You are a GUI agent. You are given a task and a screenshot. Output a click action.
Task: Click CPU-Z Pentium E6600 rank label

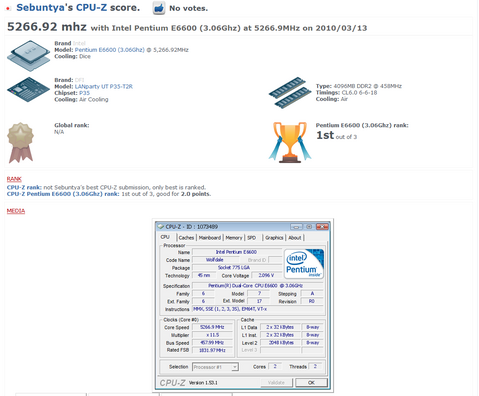(x=63, y=194)
